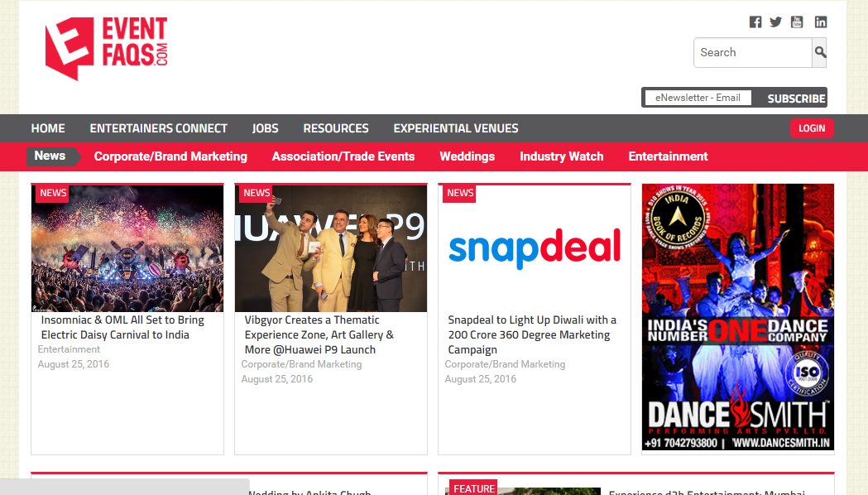Click Corporate/Brand Marketing label under Vibgyor article
Image resolution: width=868 pixels, height=495 pixels.
coord(301,364)
